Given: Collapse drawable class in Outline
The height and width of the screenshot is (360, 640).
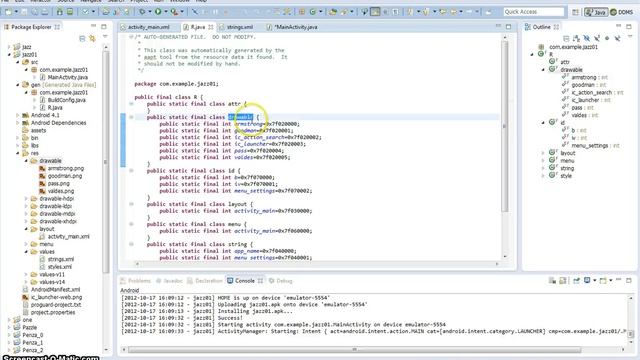Looking at the screenshot, I should pyautogui.click(x=543, y=70).
